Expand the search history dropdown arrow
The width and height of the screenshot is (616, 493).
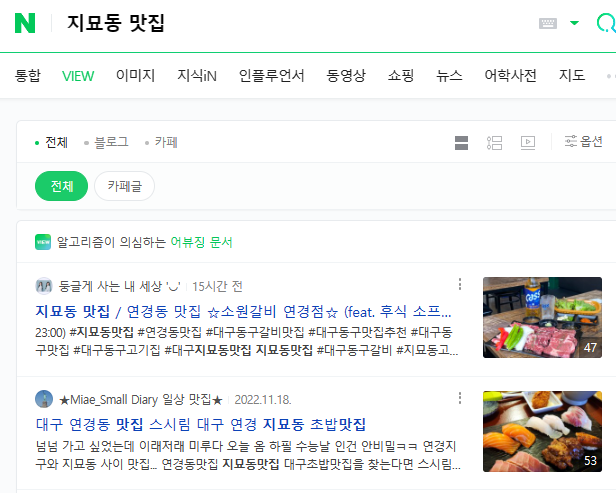(x=574, y=23)
